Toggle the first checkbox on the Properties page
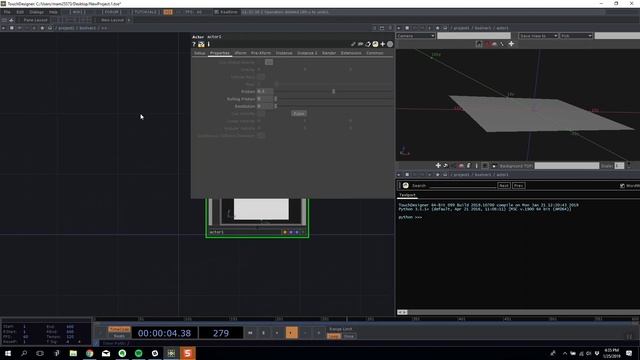 (x=269, y=62)
